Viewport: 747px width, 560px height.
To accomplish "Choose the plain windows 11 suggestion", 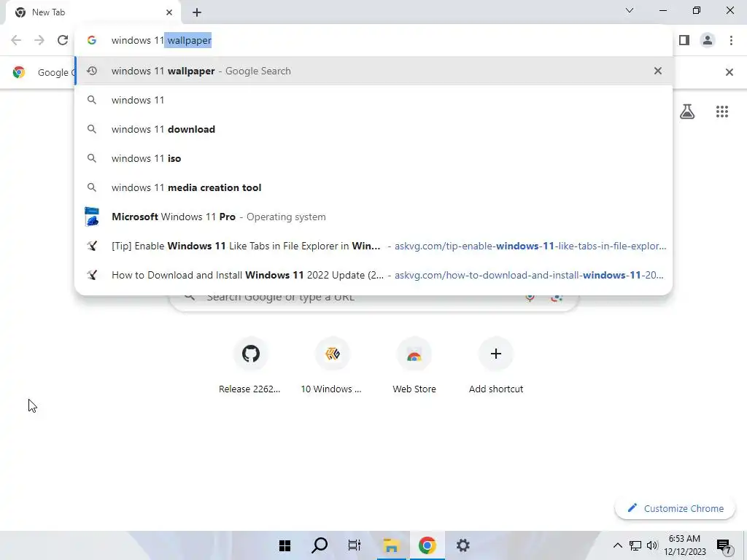I will point(373,100).
